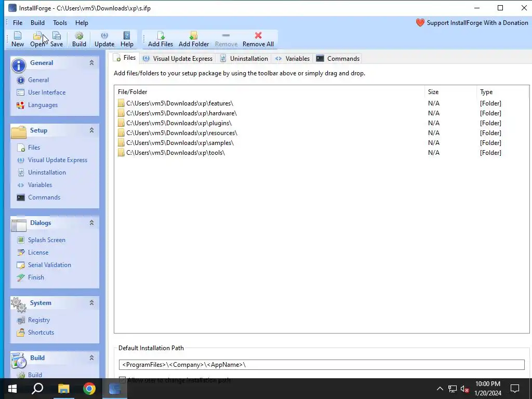
Task: Collapse the Dialogs sidebar section
Action: click(91, 223)
